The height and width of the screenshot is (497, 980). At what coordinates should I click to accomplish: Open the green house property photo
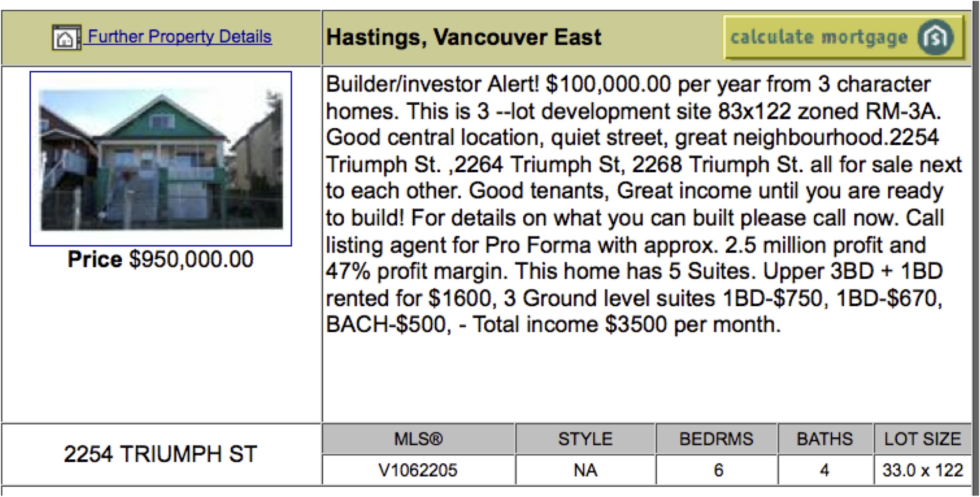(161, 158)
